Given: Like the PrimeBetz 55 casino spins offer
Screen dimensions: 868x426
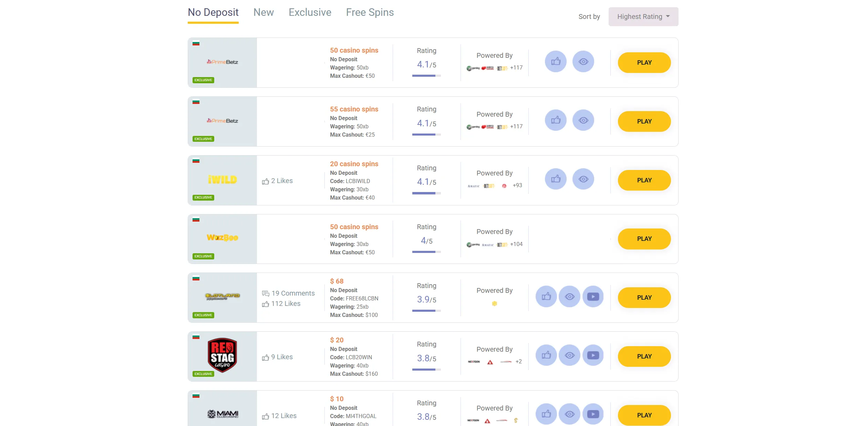Looking at the screenshot, I should pos(556,120).
